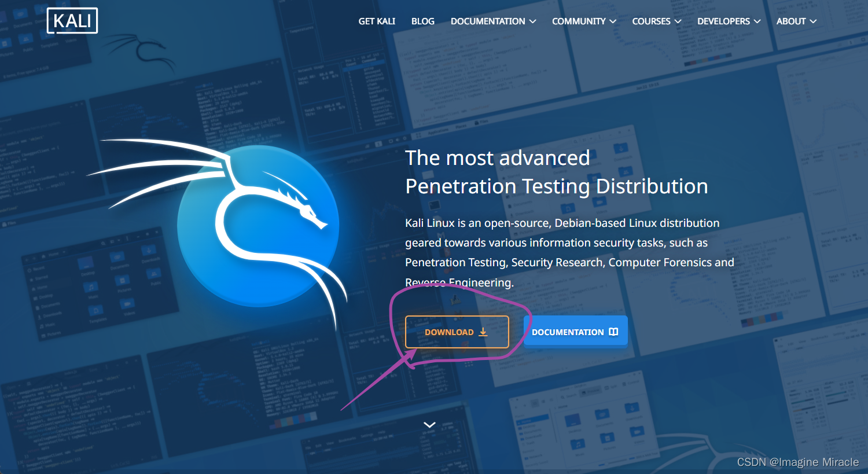Click the orange DOWNLOAD button

click(457, 332)
